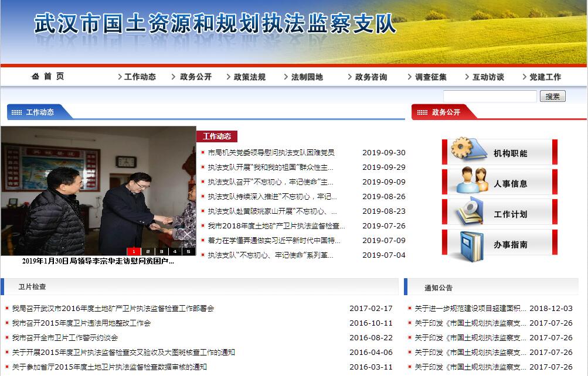588x376 pixels.
Task: Open the 人事信息 people icon button
Action: click(x=499, y=182)
